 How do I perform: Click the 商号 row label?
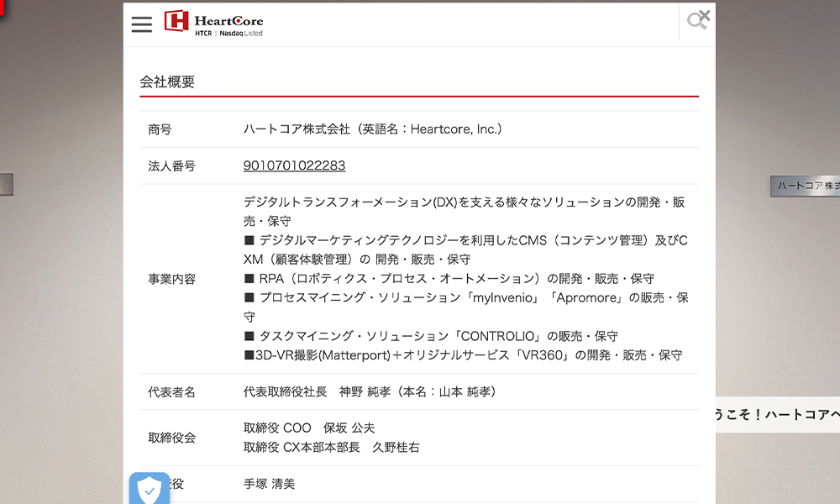coord(160,129)
